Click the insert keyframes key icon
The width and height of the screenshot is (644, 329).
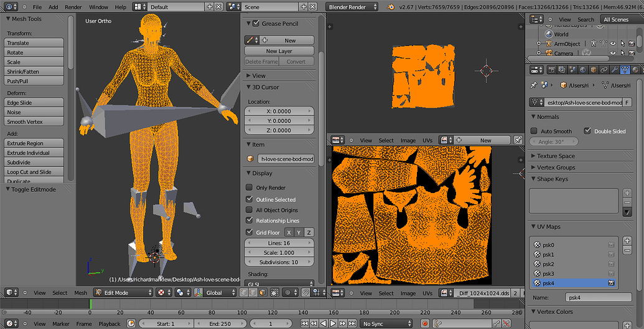click(497, 323)
